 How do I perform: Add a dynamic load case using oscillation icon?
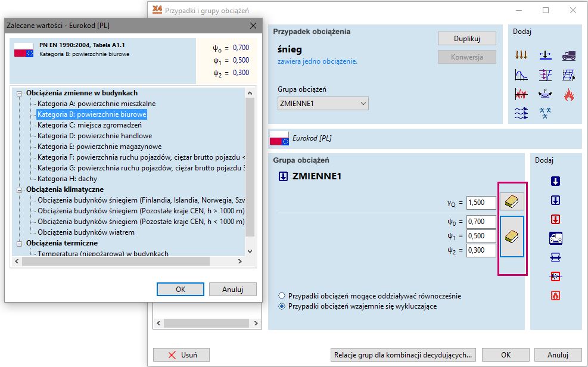coord(521,94)
